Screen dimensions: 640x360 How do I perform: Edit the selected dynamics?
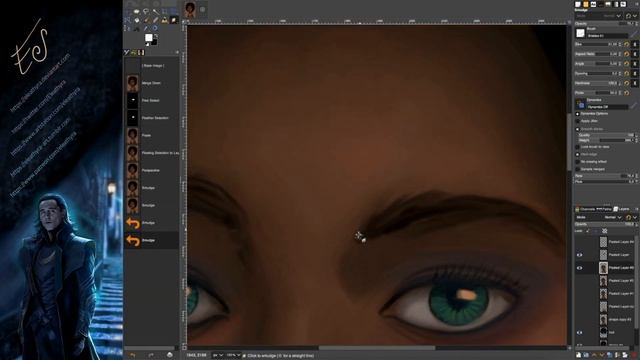[634, 106]
